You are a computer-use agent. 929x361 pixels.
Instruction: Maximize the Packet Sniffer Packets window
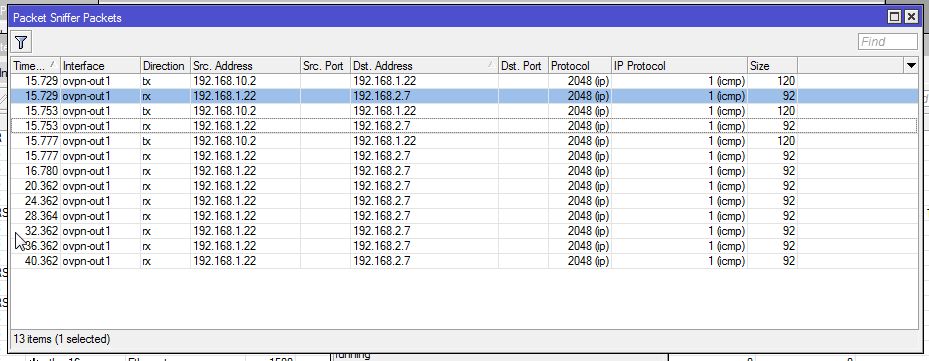coord(895,17)
